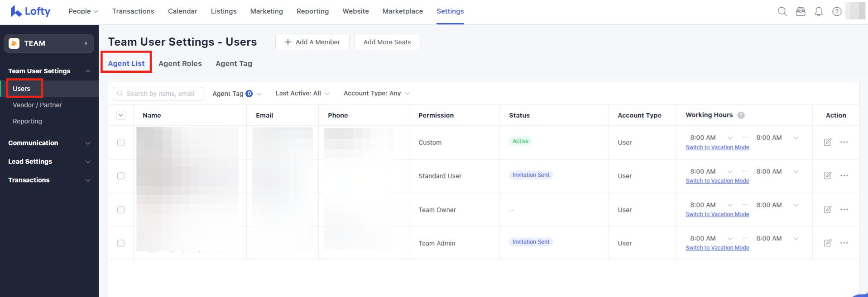Screen dimensions: 868x297
Task: Open the notifications bell icon
Action: pyautogui.click(x=819, y=12)
